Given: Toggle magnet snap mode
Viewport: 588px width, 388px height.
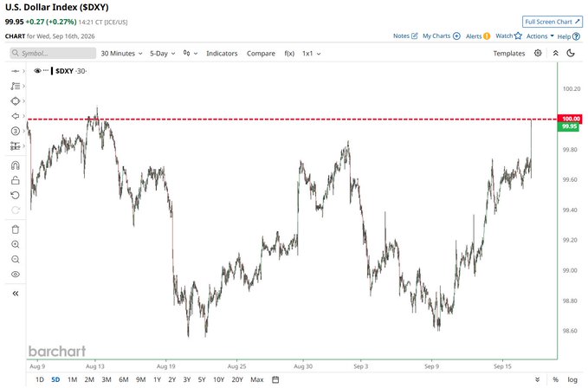Looking at the screenshot, I should [15, 165].
